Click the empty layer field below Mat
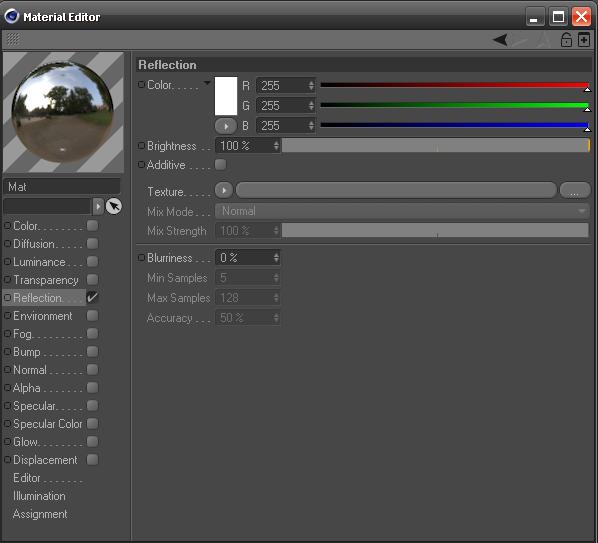Screen dimensions: 598x543 coord(47,206)
